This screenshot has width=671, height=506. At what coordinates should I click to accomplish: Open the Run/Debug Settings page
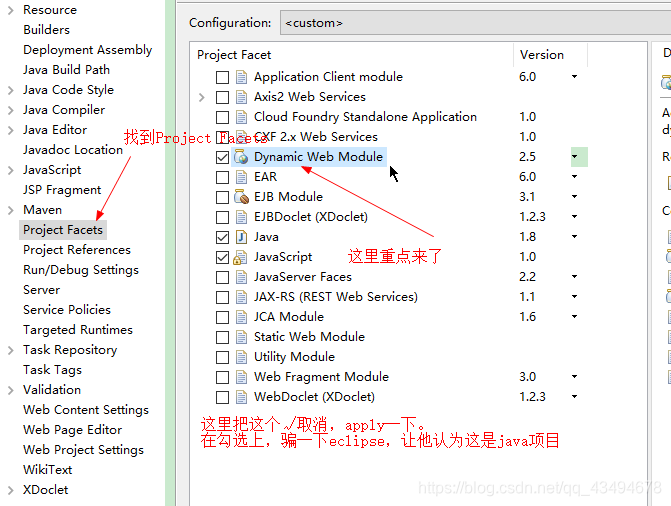point(81,270)
